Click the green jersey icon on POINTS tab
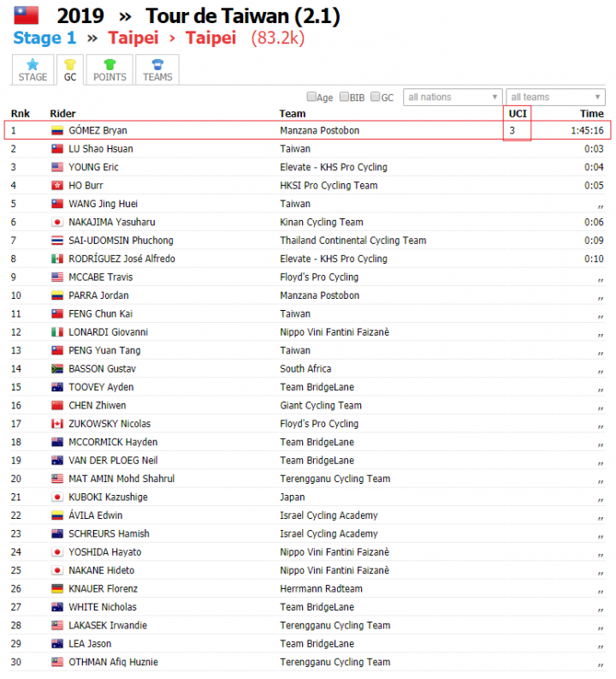Image resolution: width=616 pixels, height=679 pixels. pos(110,64)
